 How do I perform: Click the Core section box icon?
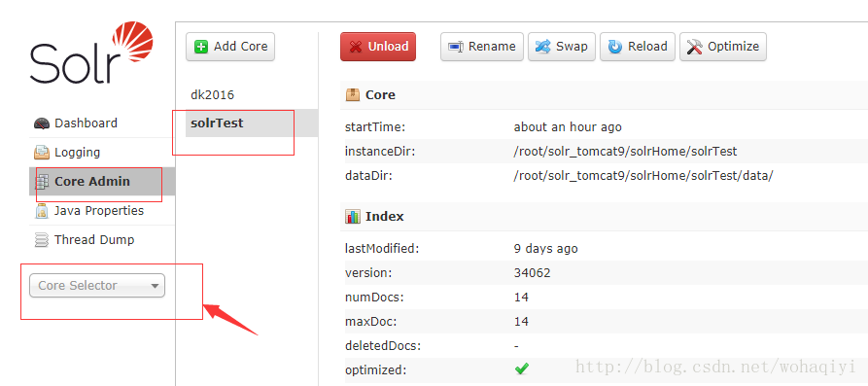[353, 94]
